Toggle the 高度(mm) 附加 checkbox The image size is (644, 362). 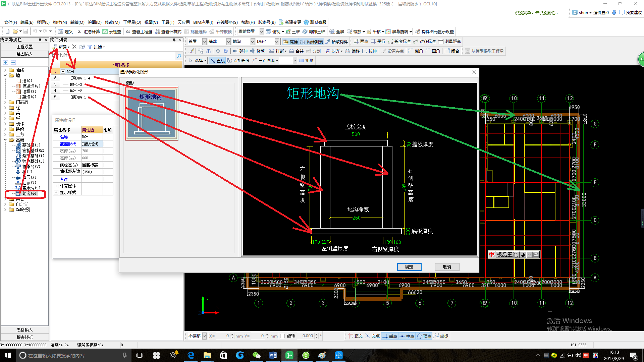106,158
